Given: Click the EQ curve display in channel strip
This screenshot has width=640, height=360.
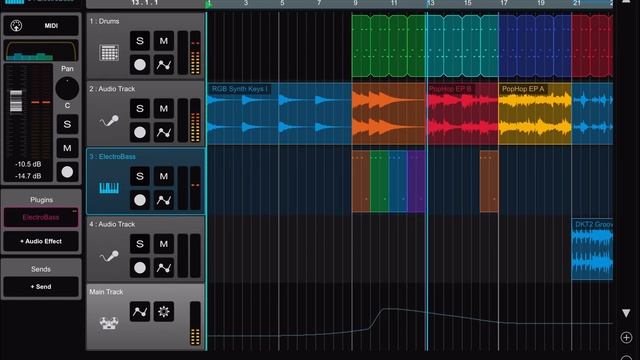Looking at the screenshot, I should (x=41, y=51).
